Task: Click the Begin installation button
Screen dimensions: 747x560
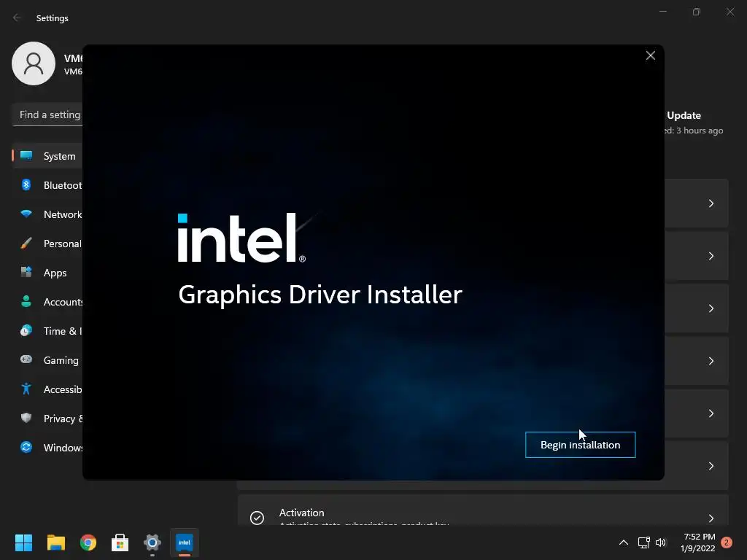Action: [x=580, y=445]
